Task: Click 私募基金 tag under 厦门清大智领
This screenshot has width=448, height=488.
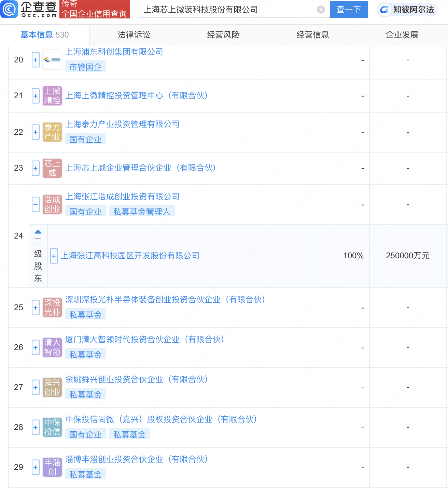Action: [x=86, y=355]
